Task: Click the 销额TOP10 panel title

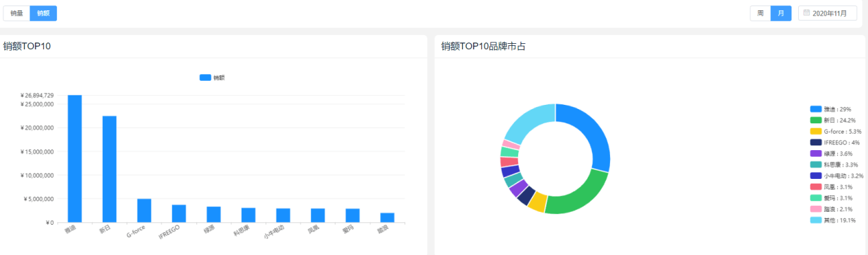Action: [27, 47]
